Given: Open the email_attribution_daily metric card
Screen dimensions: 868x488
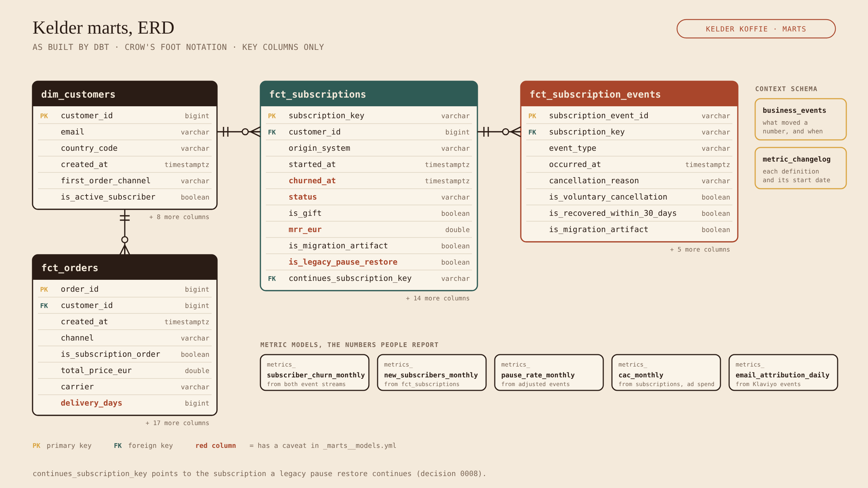Looking at the screenshot, I should 783,373.
